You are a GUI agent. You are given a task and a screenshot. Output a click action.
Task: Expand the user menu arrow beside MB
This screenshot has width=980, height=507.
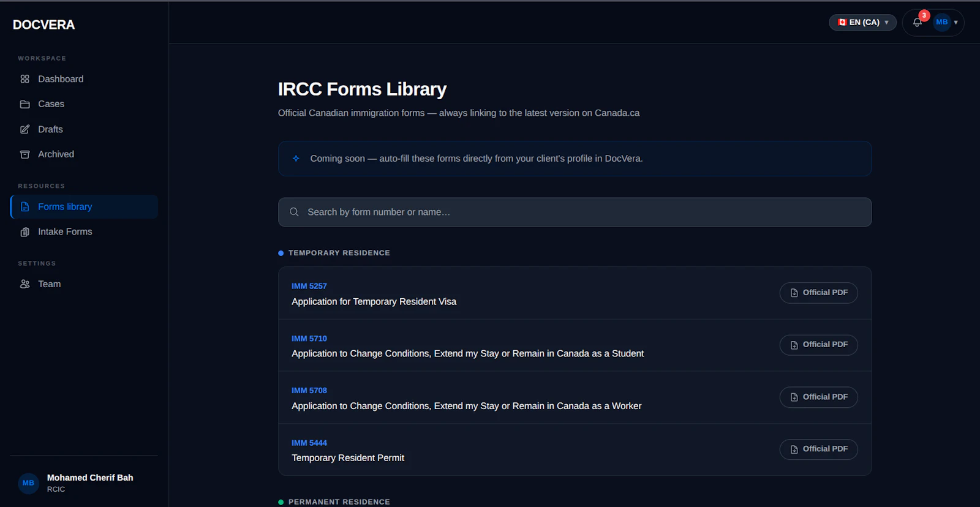956,23
